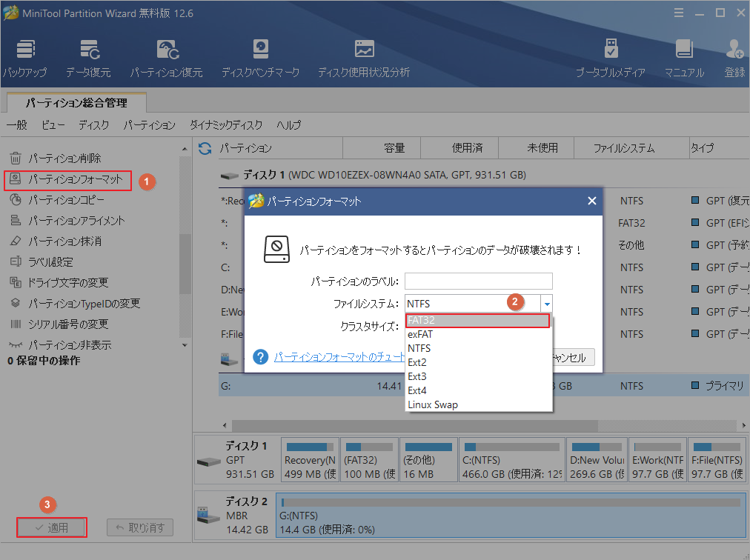Screen dimensions: 750x560
Task: Select G:(NTFS) block on ディスク 2
Action: click(511, 516)
